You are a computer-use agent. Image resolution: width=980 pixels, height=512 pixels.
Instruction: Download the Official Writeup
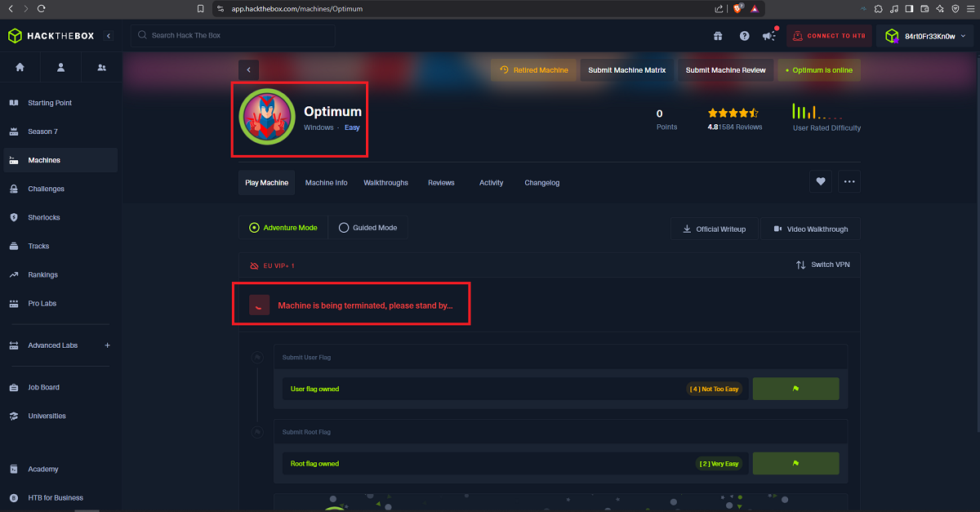click(715, 229)
